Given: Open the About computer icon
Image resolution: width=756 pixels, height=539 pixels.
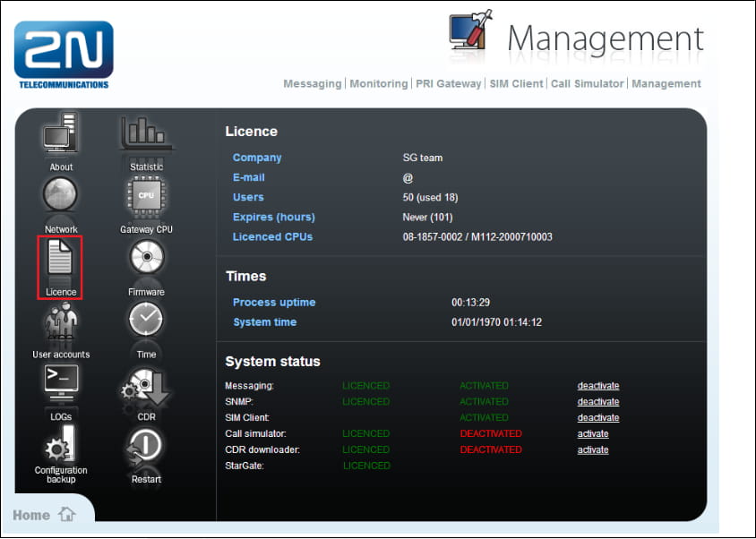Looking at the screenshot, I should [x=61, y=133].
